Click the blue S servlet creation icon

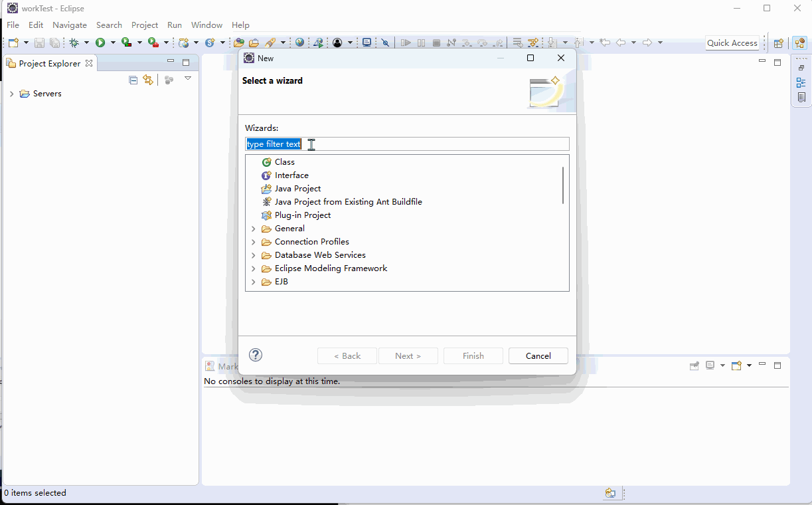pos(210,43)
